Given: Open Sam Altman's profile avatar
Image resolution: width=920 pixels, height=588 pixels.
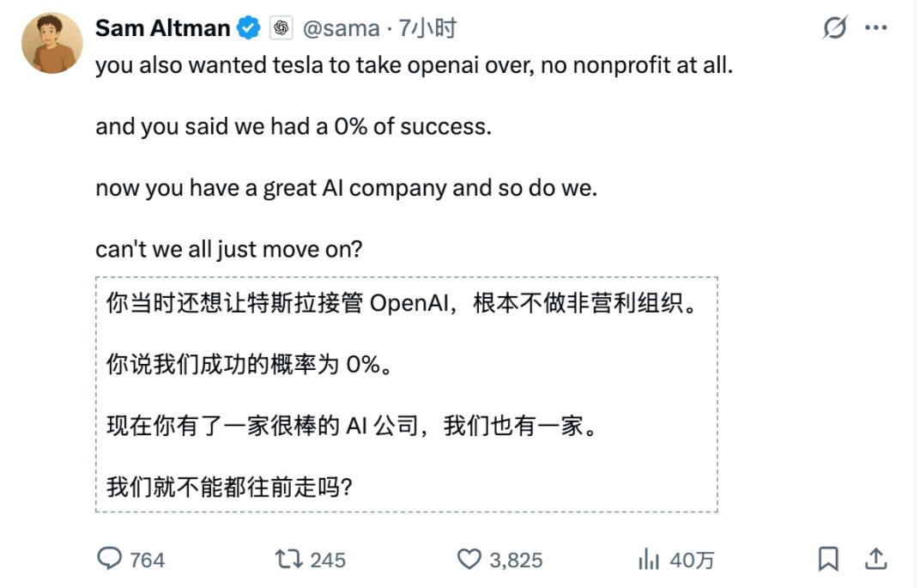Looking at the screenshot, I should coord(52,43).
